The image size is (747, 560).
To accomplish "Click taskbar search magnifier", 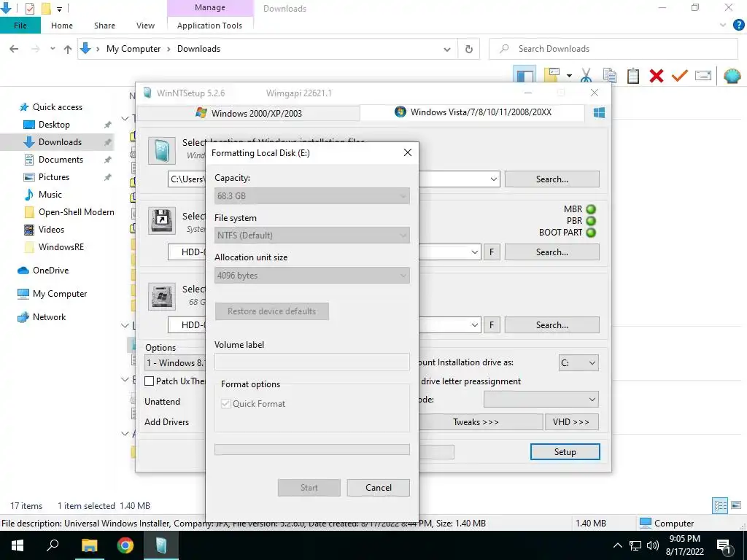I will coord(53,545).
